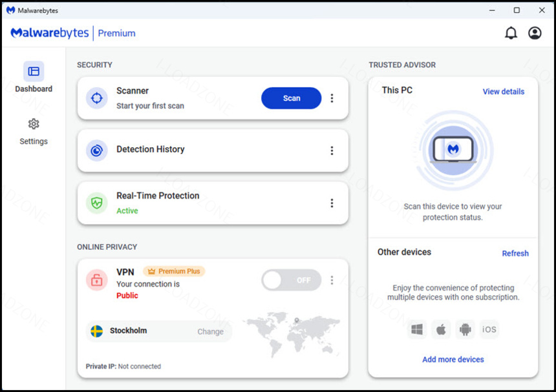Click the red Public connection status
The image size is (556, 392).
[x=127, y=295]
